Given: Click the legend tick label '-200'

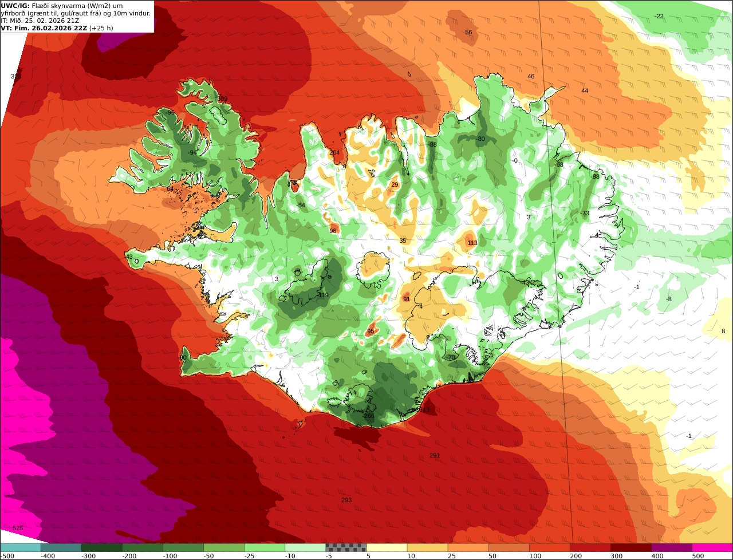Looking at the screenshot, I should (x=129, y=556).
